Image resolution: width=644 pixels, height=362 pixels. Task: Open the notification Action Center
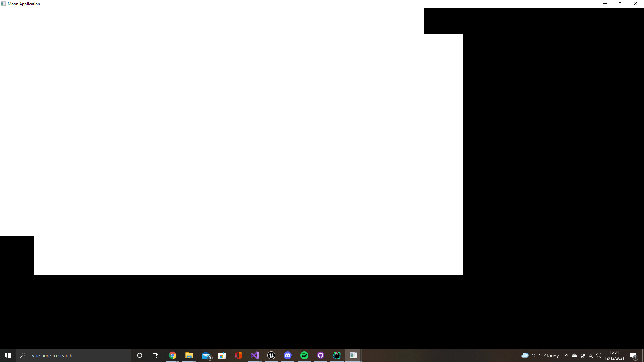[x=633, y=355]
